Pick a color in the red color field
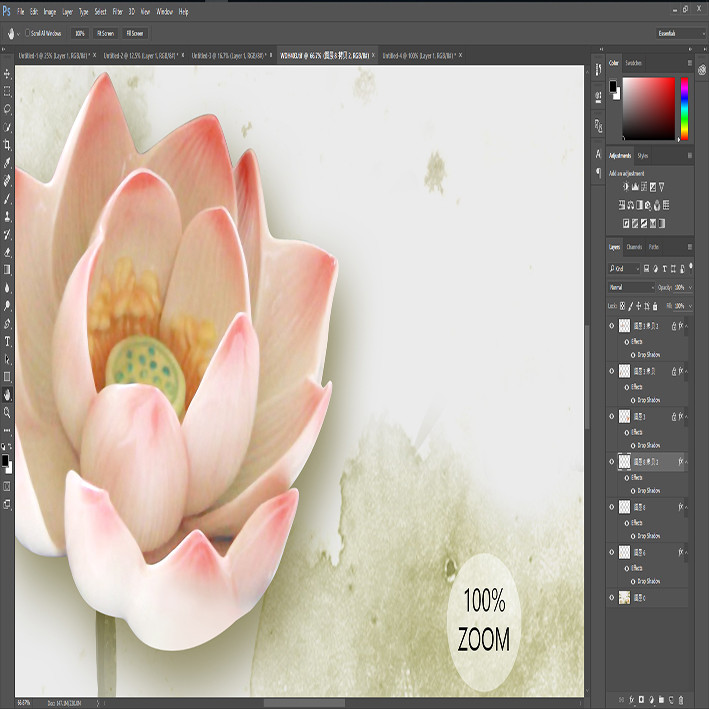The width and height of the screenshot is (709, 709). click(648, 109)
